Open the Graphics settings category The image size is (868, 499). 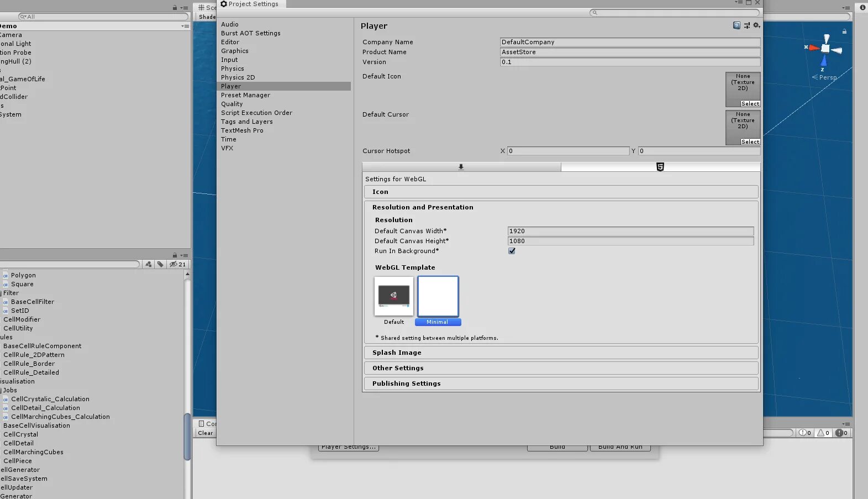point(235,51)
